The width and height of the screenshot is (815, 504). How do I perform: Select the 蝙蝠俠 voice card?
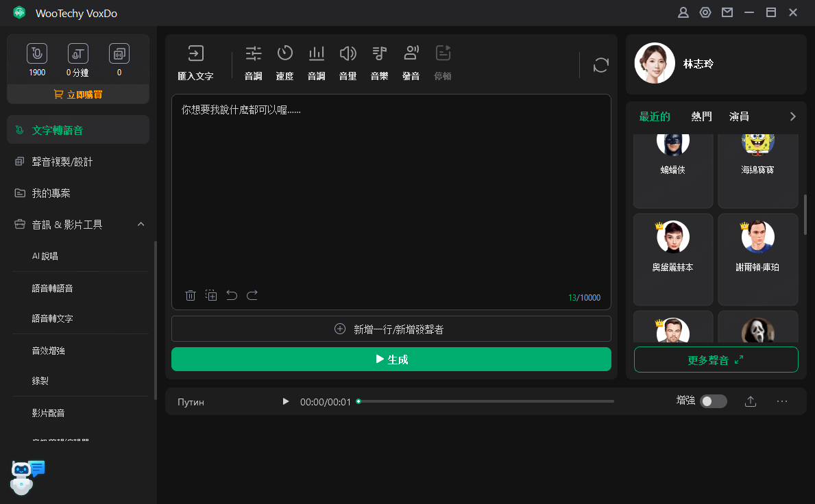pos(673,171)
